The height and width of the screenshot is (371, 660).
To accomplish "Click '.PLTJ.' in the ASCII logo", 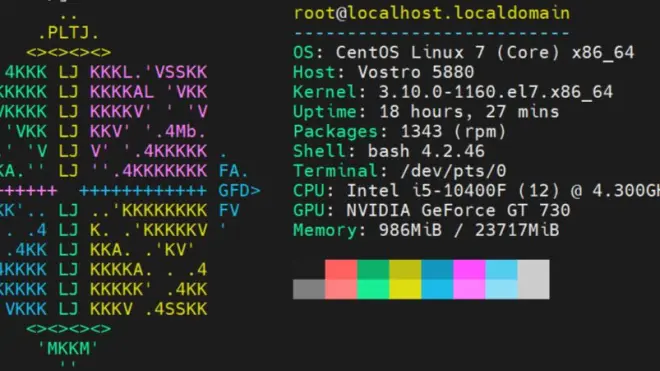I will pos(69,33).
